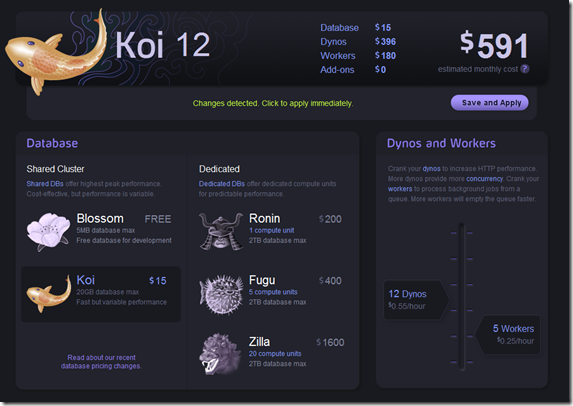
Task: Click the Ronin samurai helmet icon
Action: 221,231
